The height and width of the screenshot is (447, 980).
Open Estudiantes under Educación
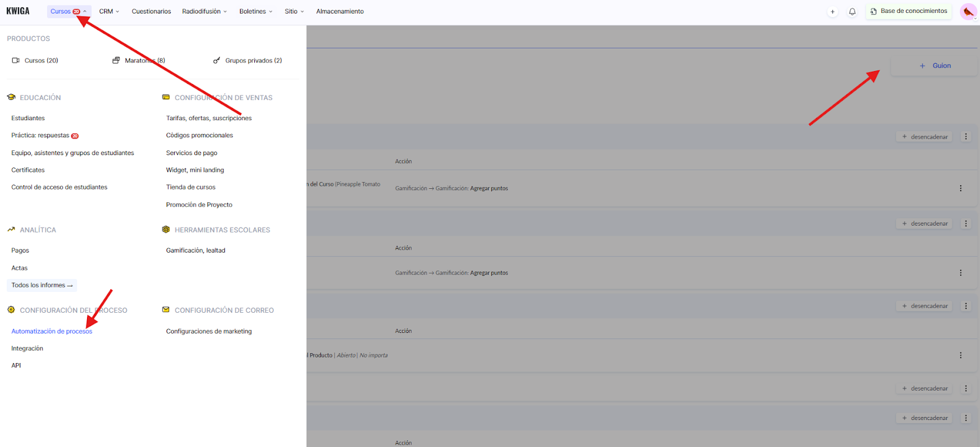coord(28,118)
